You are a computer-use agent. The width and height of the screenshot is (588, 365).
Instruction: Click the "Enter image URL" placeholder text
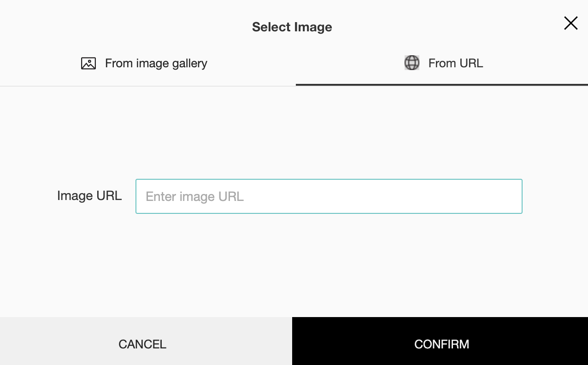tap(194, 197)
